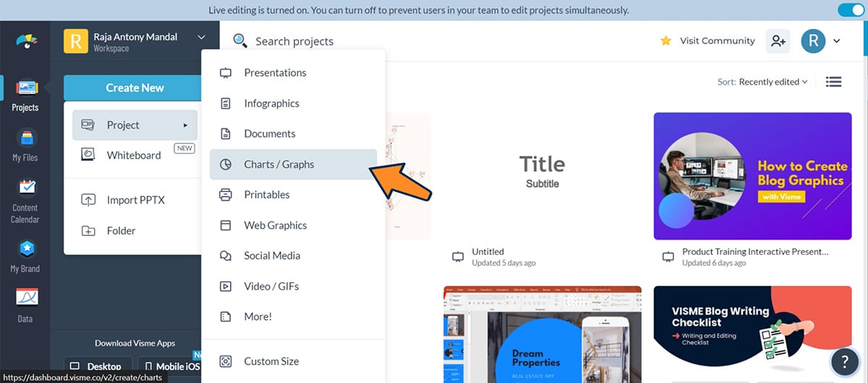Download the Desktop app button
Screen dimensions: 868x383
pyautogui.click(x=98, y=366)
